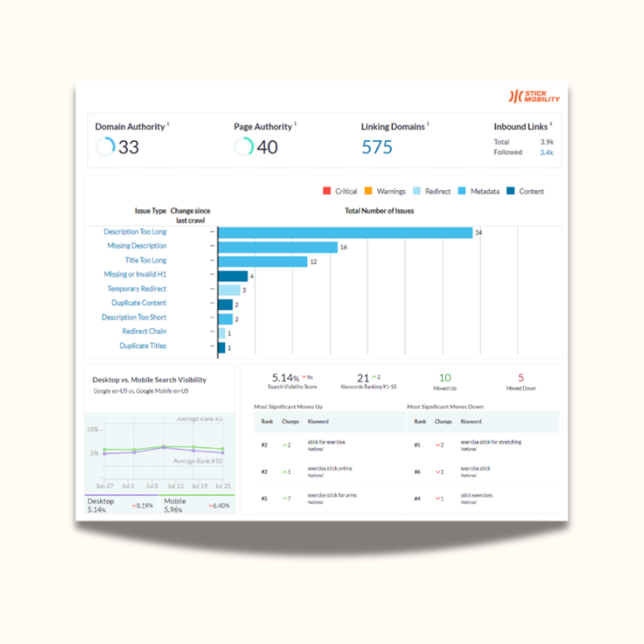
Task: Click Page Authority info icon
Action: pyautogui.click(x=295, y=124)
